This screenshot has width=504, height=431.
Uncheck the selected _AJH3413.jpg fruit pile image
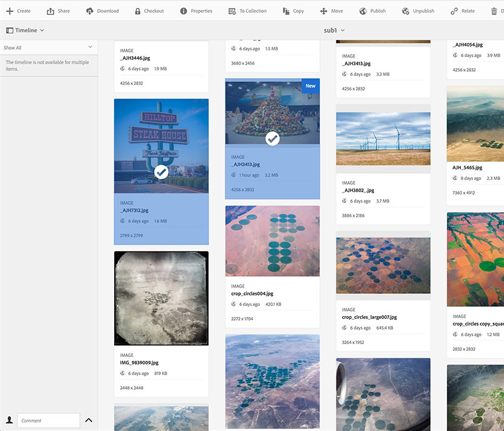(x=273, y=139)
